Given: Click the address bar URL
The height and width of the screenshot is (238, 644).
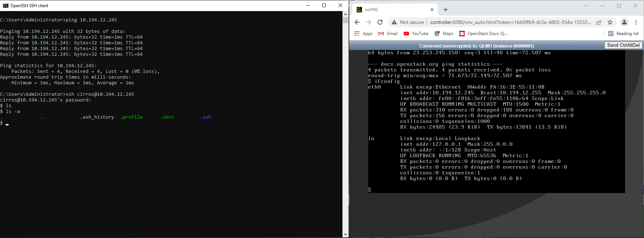Looking at the screenshot, I should click(510, 22).
